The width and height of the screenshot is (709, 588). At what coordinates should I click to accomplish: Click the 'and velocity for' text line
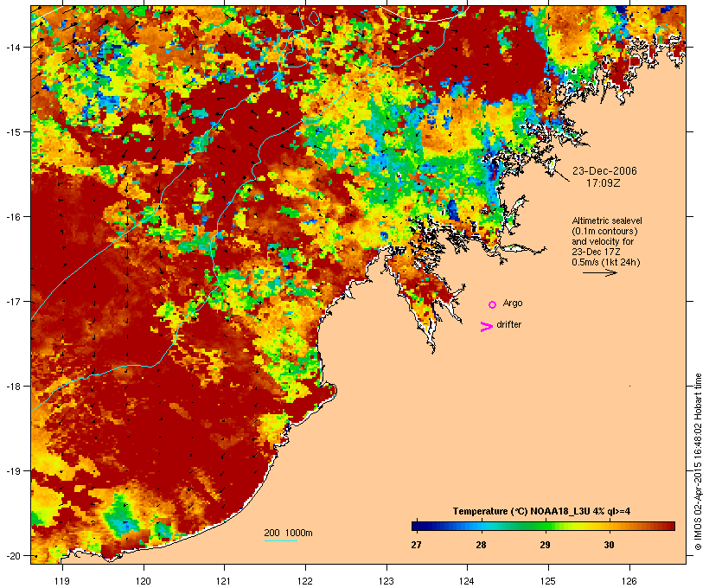pos(603,241)
